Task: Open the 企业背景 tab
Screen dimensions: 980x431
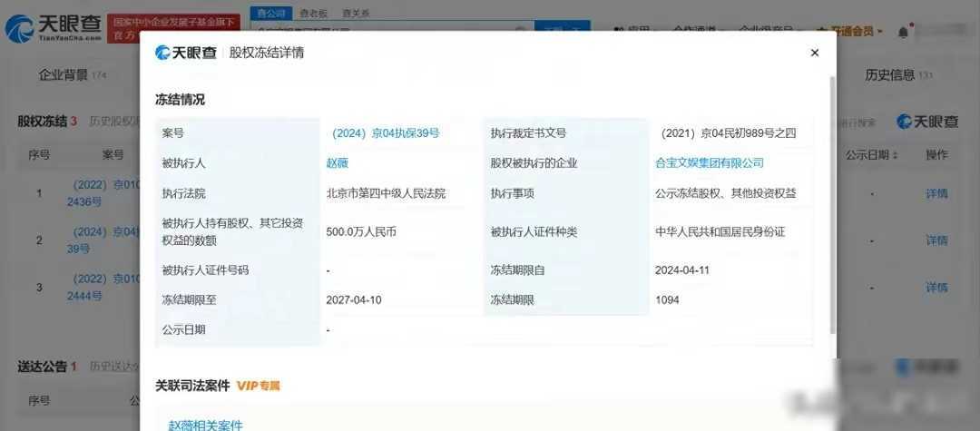Action: pyautogui.click(x=73, y=75)
